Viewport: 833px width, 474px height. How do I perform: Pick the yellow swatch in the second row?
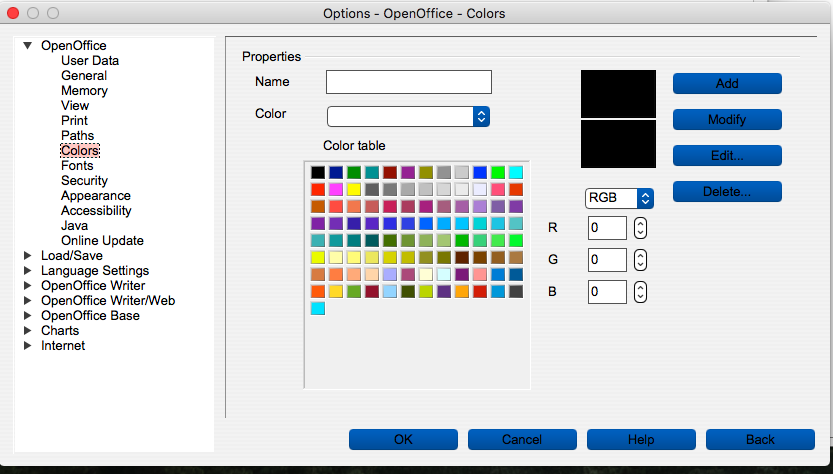354,190
